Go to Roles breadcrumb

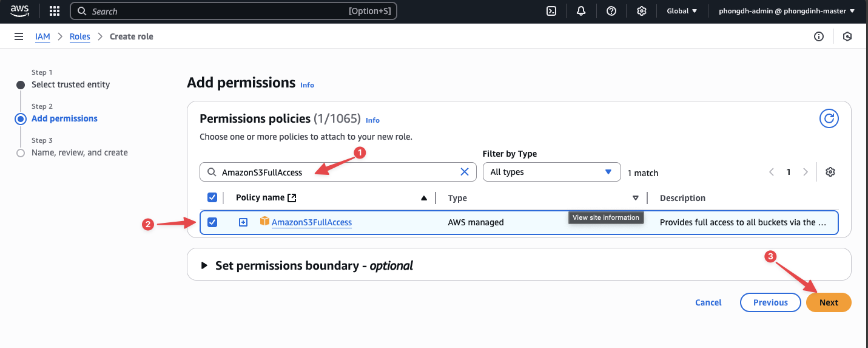coord(80,36)
